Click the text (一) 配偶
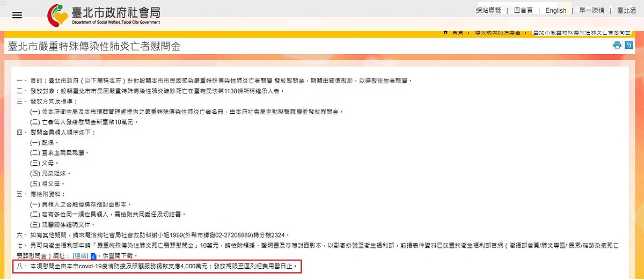The height and width of the screenshot is (279, 644). coord(45,143)
